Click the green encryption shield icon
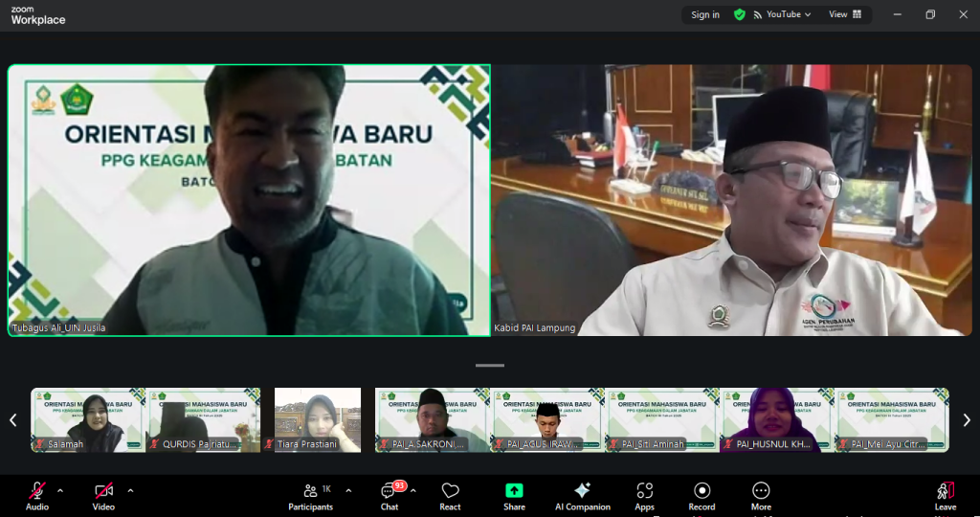The height and width of the screenshot is (517, 980). [739, 14]
